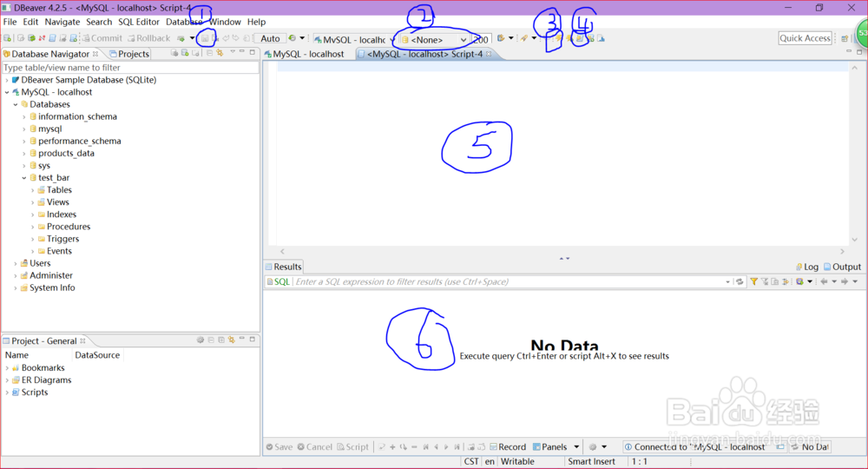Click the Smart Insert status bar entry
868x469 pixels.
point(591,461)
